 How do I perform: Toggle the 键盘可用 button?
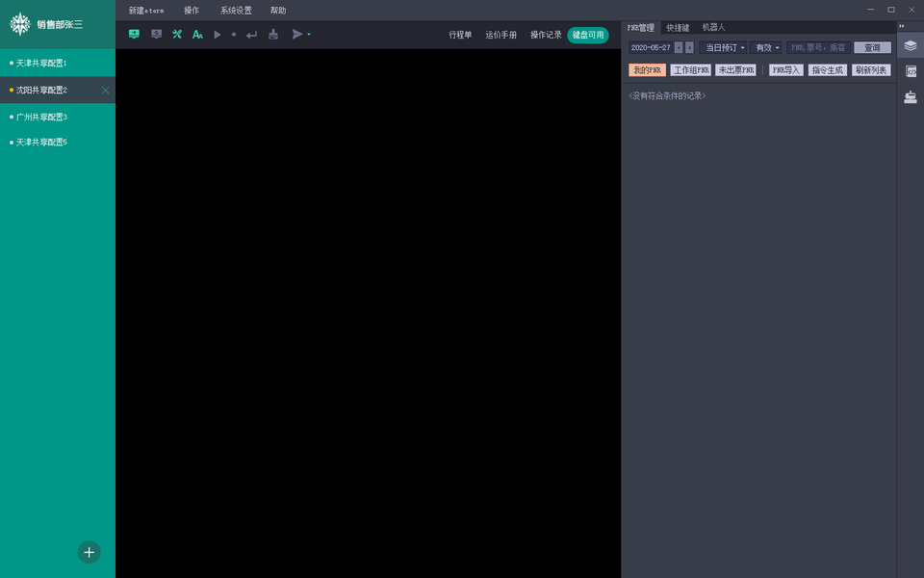[x=588, y=35]
